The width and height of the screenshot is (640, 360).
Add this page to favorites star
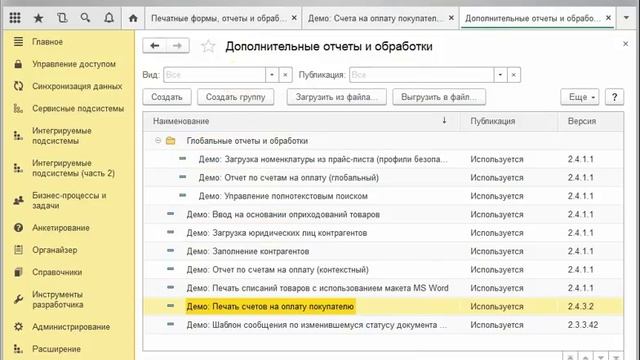click(x=208, y=46)
